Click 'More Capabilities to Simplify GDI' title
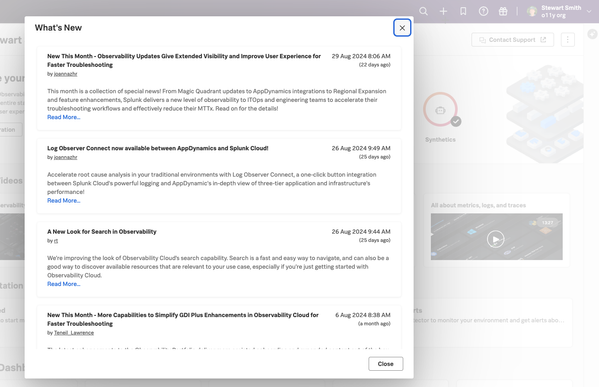 (x=183, y=319)
